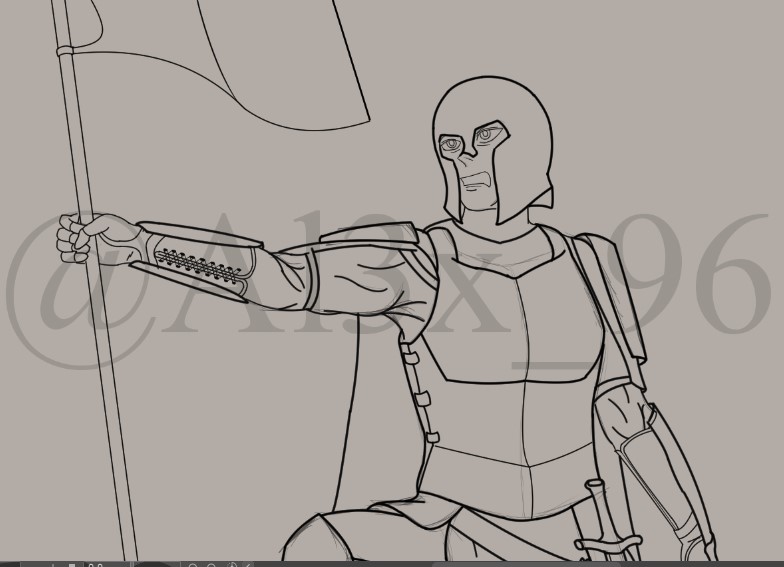Click the knight's helmet on the canvas
The width and height of the screenshot is (784, 567).
click(x=493, y=150)
